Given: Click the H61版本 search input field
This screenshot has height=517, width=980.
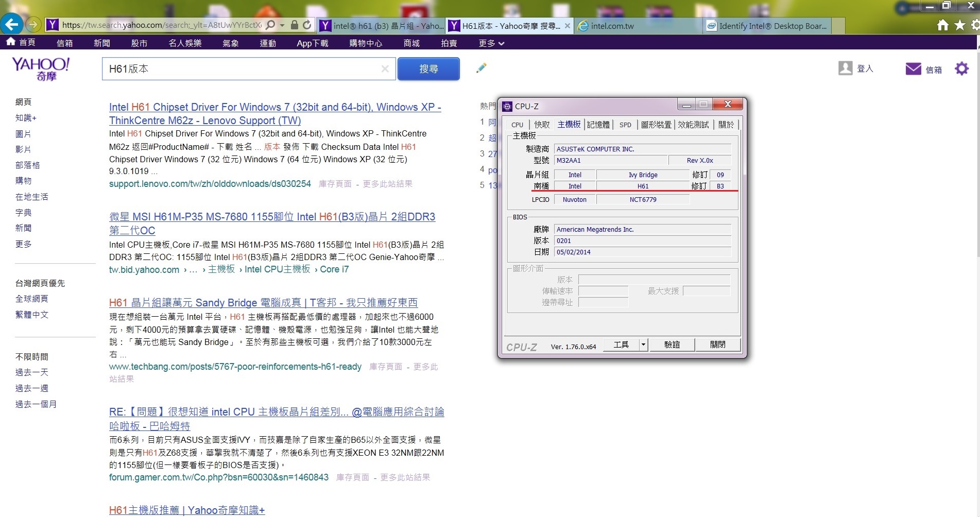Looking at the screenshot, I should (x=242, y=69).
